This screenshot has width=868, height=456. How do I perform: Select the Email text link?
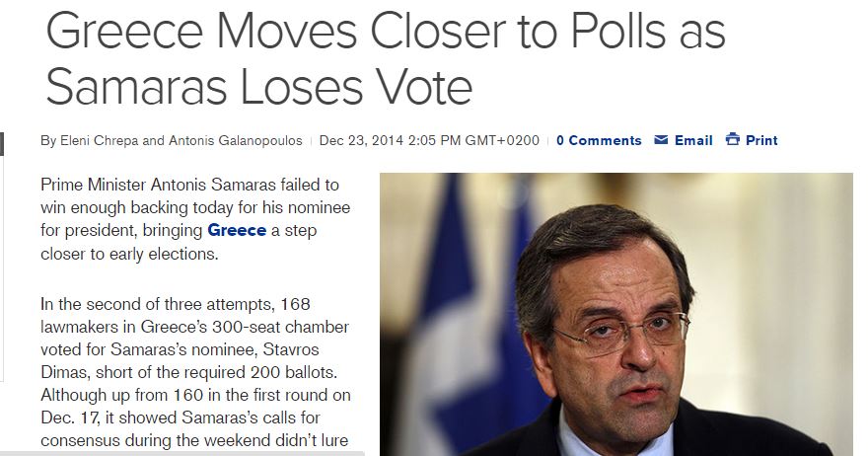click(x=693, y=140)
